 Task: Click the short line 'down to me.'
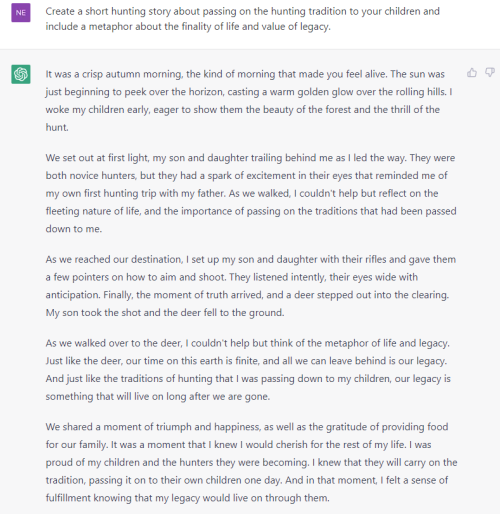(x=74, y=229)
